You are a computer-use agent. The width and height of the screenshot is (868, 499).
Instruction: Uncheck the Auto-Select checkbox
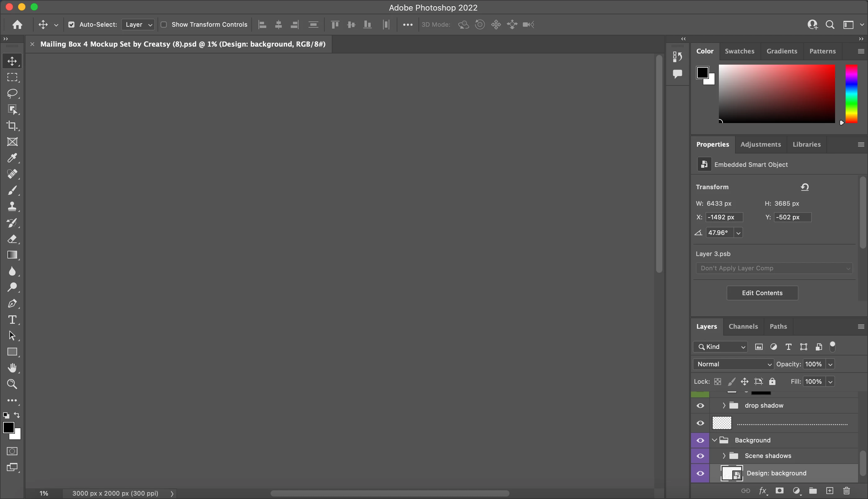tap(71, 25)
